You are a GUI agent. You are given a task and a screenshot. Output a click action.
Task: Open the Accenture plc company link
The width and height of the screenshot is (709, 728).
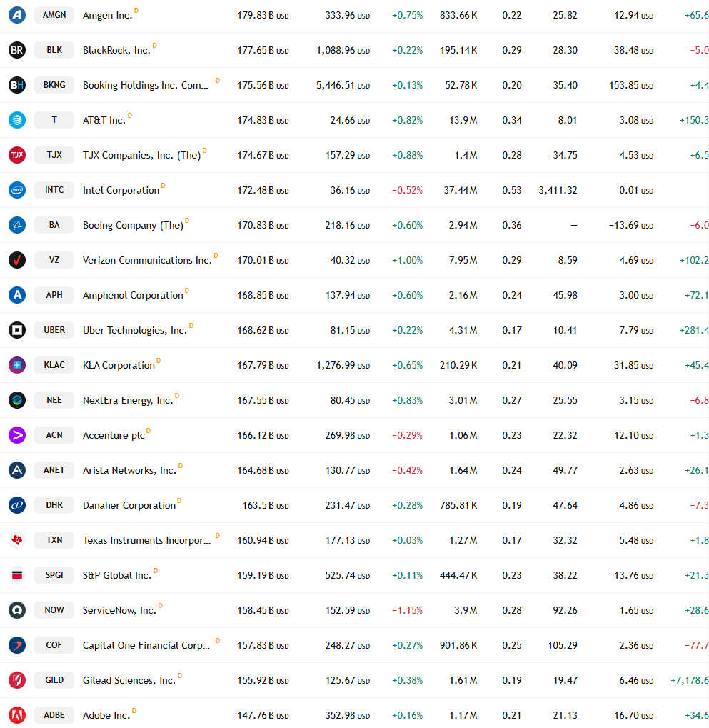(114, 436)
